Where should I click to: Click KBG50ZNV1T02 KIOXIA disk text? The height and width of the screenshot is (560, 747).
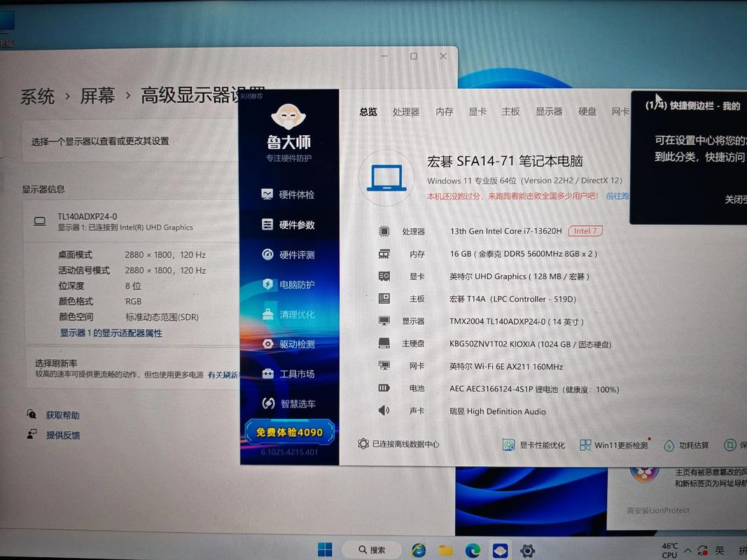click(x=530, y=344)
